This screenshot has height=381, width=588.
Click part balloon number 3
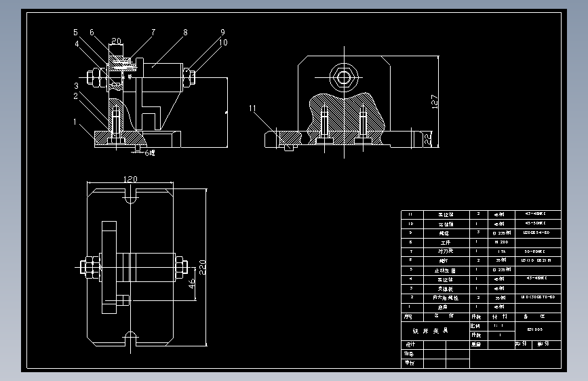(x=76, y=86)
